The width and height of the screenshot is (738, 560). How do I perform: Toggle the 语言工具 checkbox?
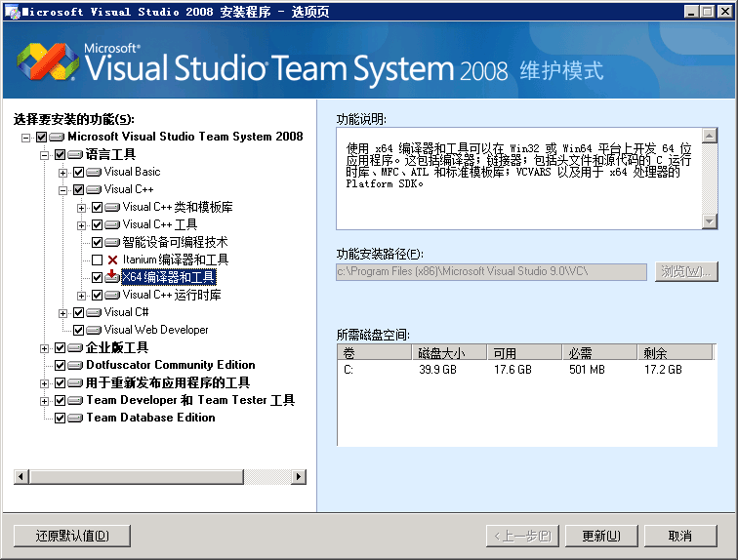click(60, 155)
